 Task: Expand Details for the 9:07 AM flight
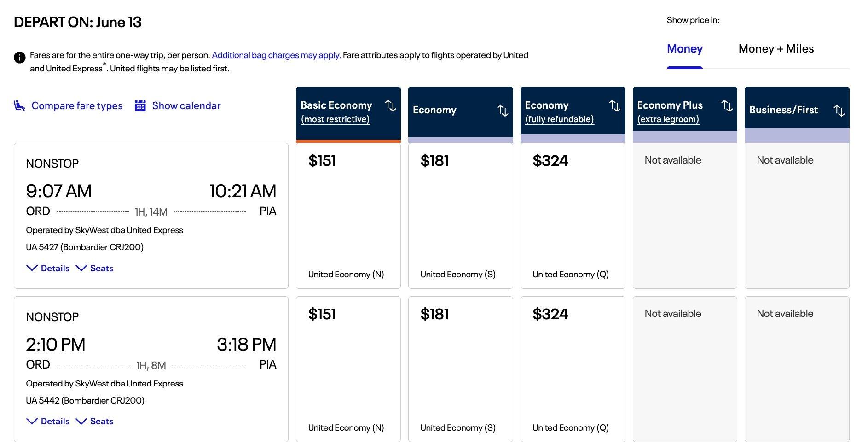click(x=48, y=268)
